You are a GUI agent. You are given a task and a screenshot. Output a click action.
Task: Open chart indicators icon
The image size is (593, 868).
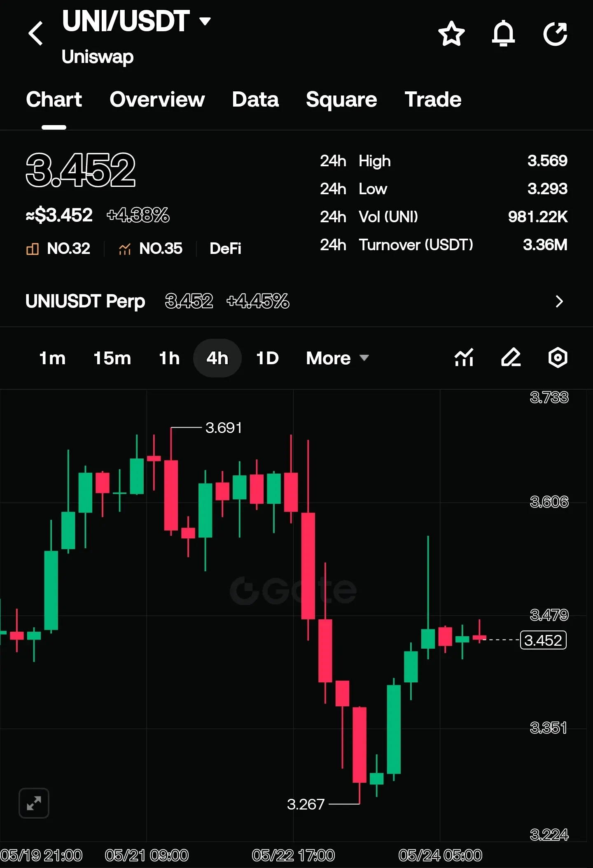(464, 357)
